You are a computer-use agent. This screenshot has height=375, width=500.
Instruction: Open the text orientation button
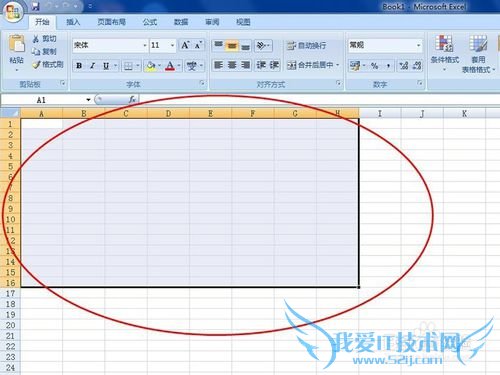263,45
